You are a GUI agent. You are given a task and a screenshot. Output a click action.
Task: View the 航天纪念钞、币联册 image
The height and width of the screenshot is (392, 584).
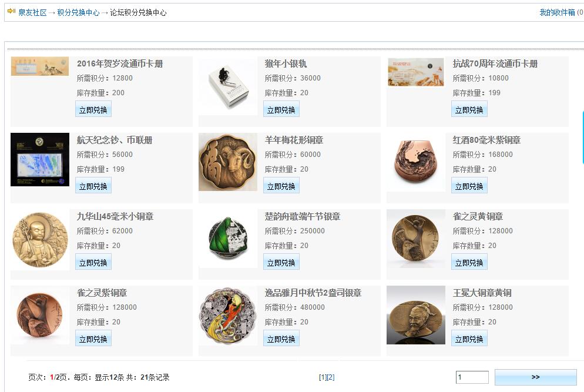[x=40, y=159]
